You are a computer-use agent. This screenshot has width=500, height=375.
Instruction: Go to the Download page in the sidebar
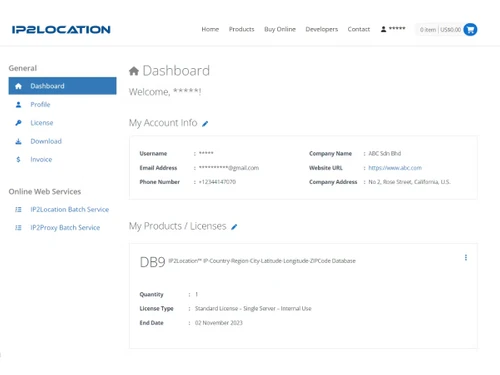pos(46,141)
